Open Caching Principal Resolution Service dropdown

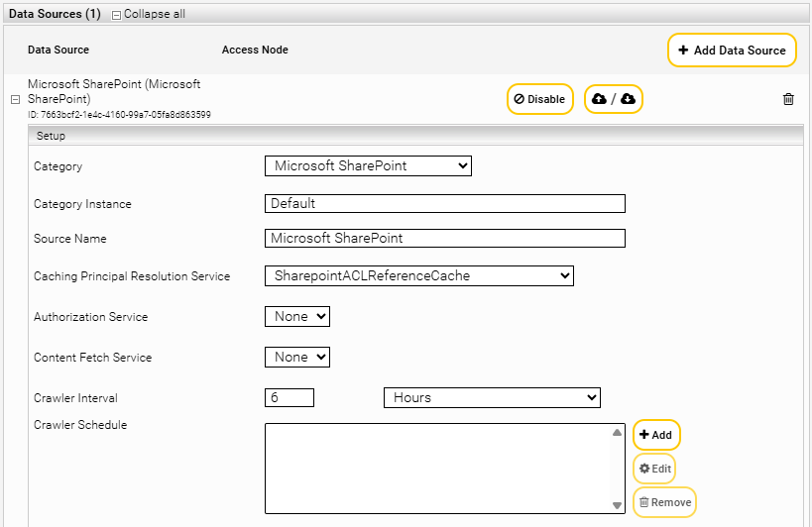pyautogui.click(x=418, y=276)
